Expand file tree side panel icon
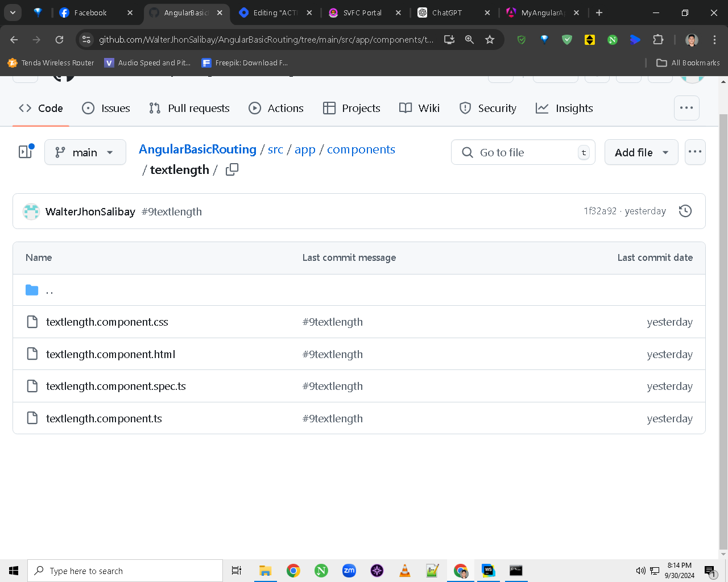This screenshot has height=582, width=728. pos(26,151)
